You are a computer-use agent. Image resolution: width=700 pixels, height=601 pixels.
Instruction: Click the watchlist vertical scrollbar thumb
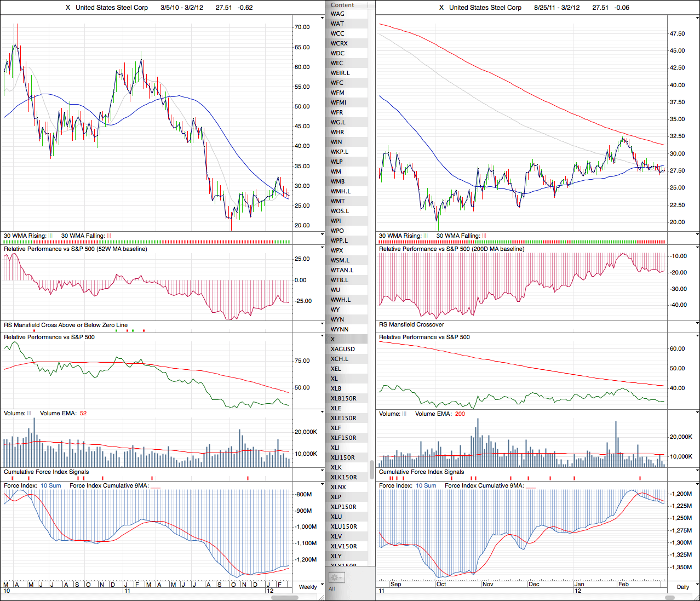372,470
